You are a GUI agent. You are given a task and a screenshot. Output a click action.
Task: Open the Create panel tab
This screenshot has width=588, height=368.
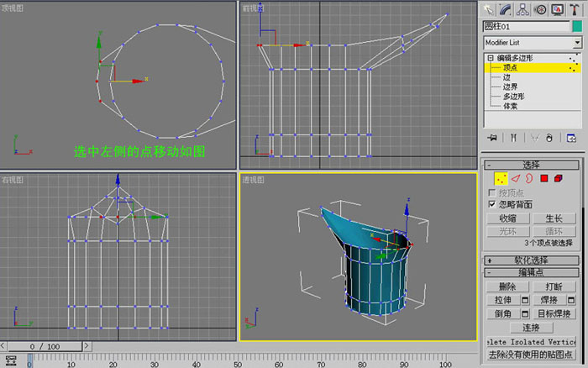point(488,10)
